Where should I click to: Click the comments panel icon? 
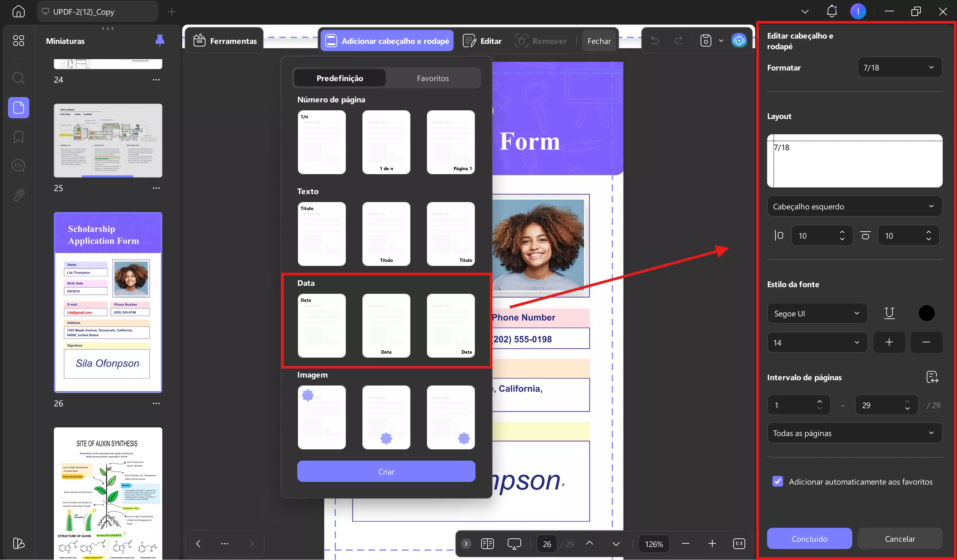pos(18,166)
